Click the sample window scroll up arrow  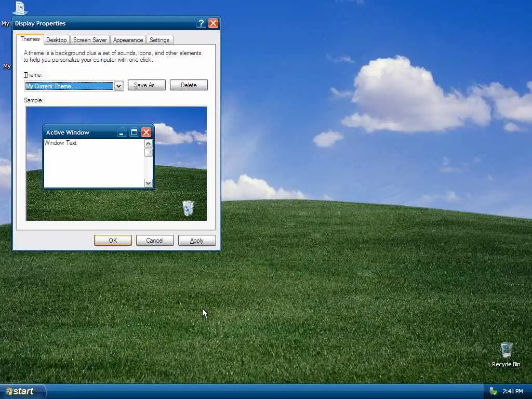coord(148,144)
